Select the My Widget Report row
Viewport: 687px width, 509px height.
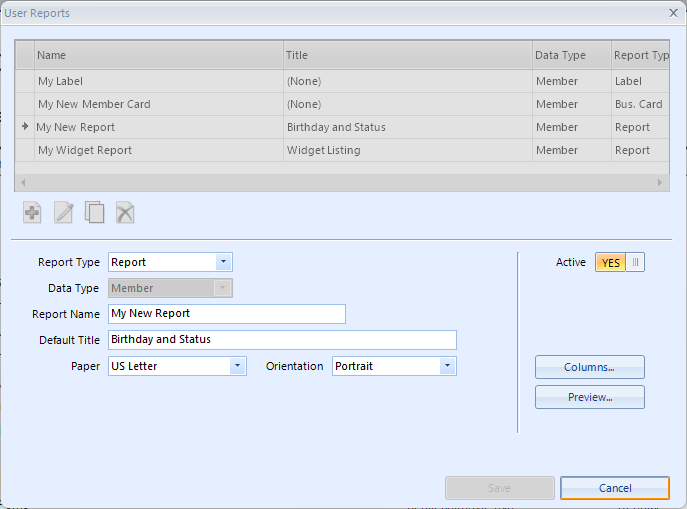coord(342,150)
